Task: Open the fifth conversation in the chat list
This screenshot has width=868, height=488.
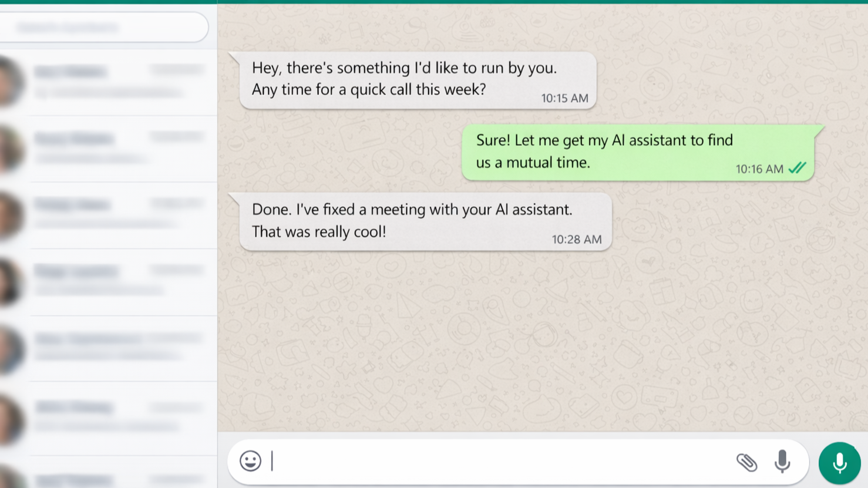Action: [x=117, y=348]
